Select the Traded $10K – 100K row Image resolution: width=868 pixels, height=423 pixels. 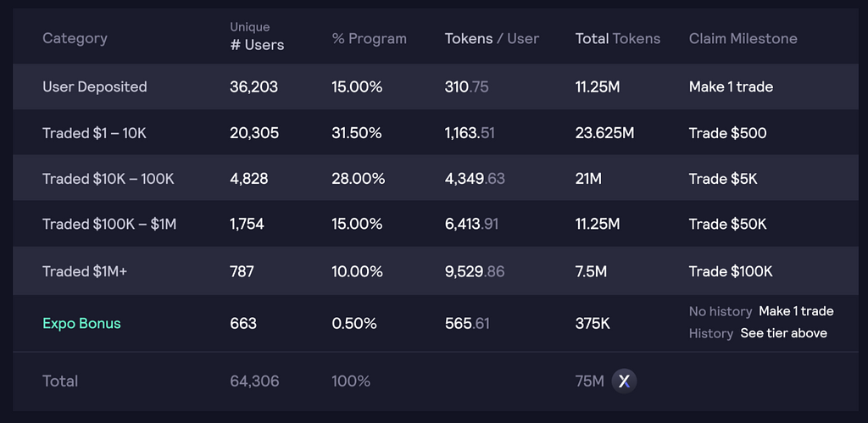click(435, 178)
